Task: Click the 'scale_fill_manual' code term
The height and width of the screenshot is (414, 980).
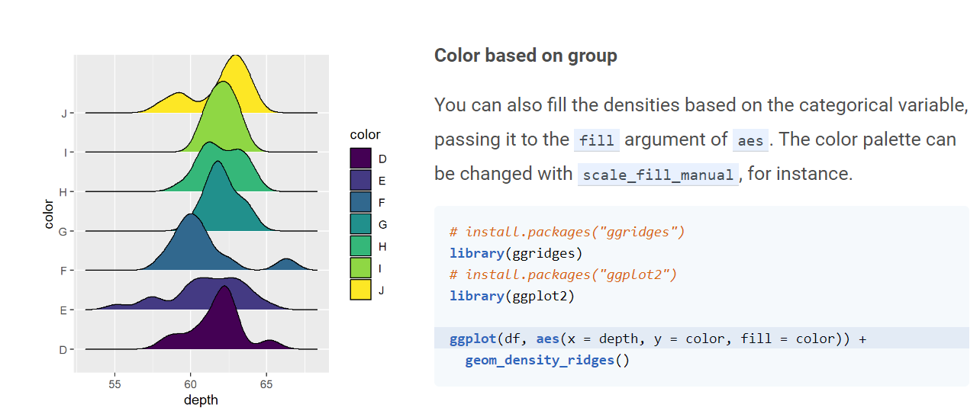Action: click(x=658, y=175)
